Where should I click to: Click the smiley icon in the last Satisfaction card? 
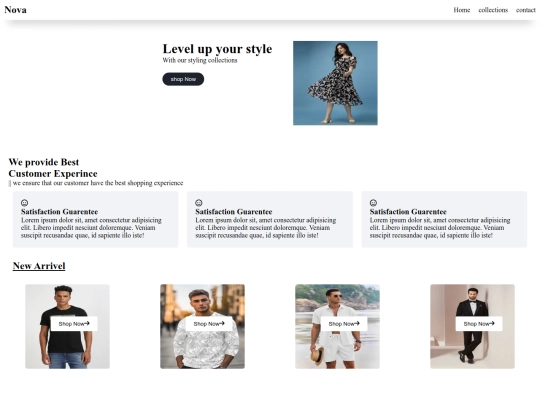[373, 202]
